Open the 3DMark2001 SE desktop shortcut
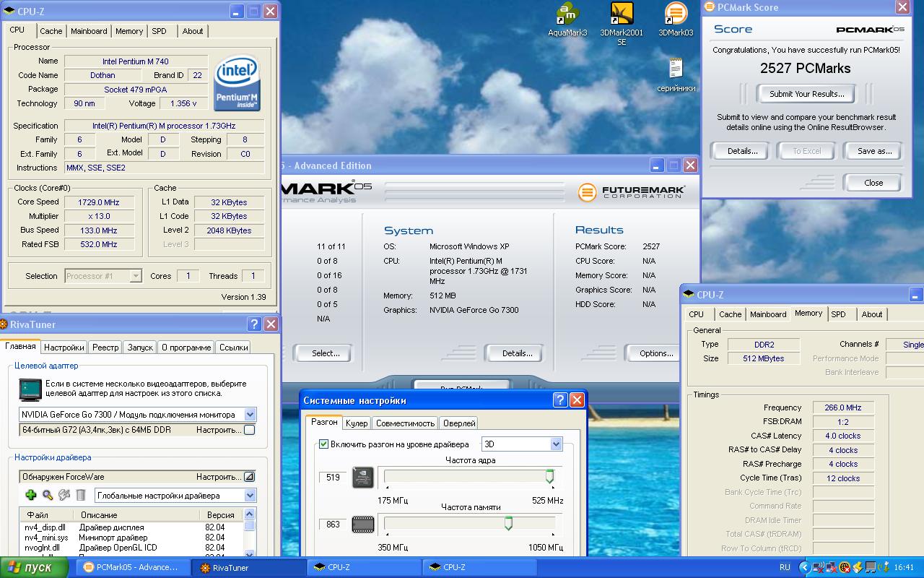 pyautogui.click(x=622, y=24)
